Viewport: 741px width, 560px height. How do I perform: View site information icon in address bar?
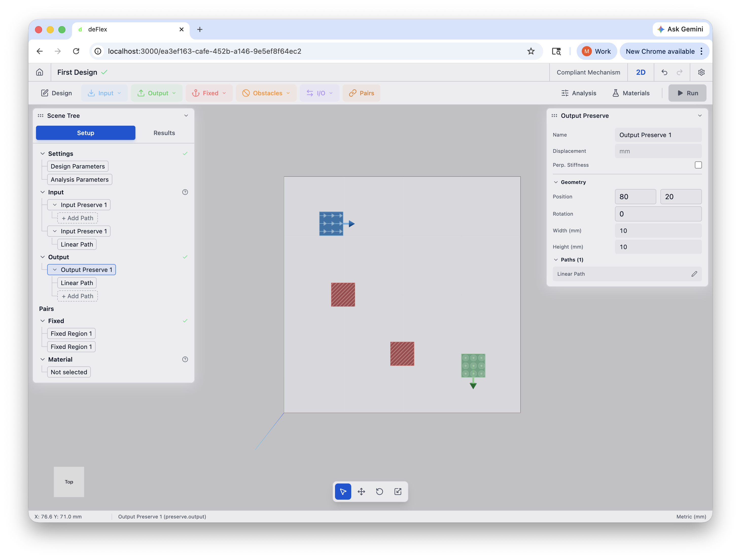tap(97, 51)
